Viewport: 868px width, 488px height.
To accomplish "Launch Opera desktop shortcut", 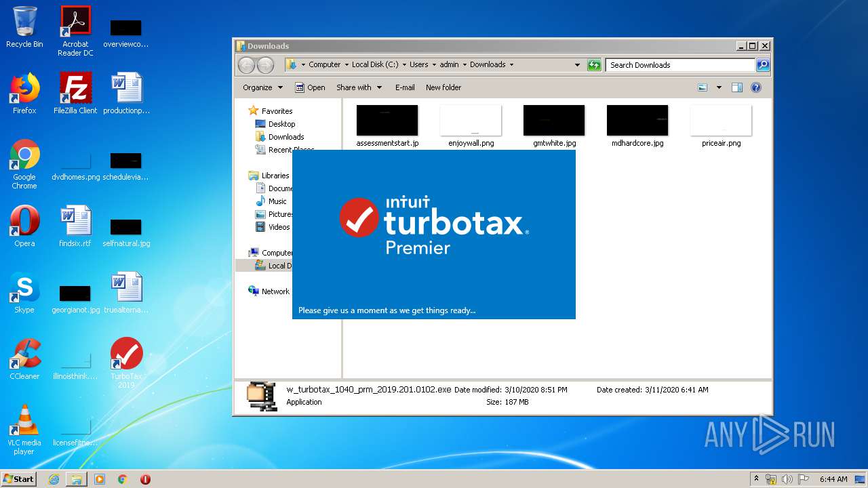I will click(x=24, y=226).
